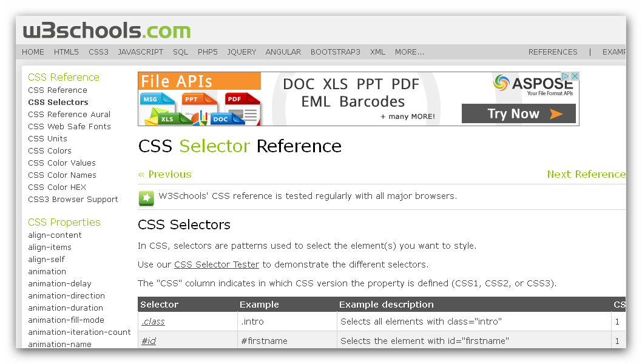The width and height of the screenshot is (642, 364).
Task: Open the MORE... navigation menu
Action: click(410, 52)
